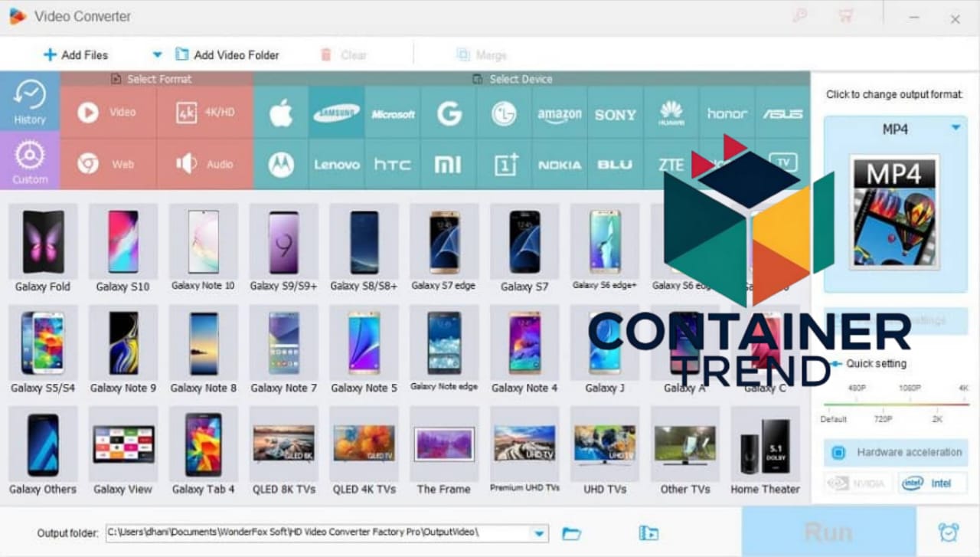Screen dimensions: 980x557
Task: Select the Galaxy Note 8 device
Action: point(203,350)
